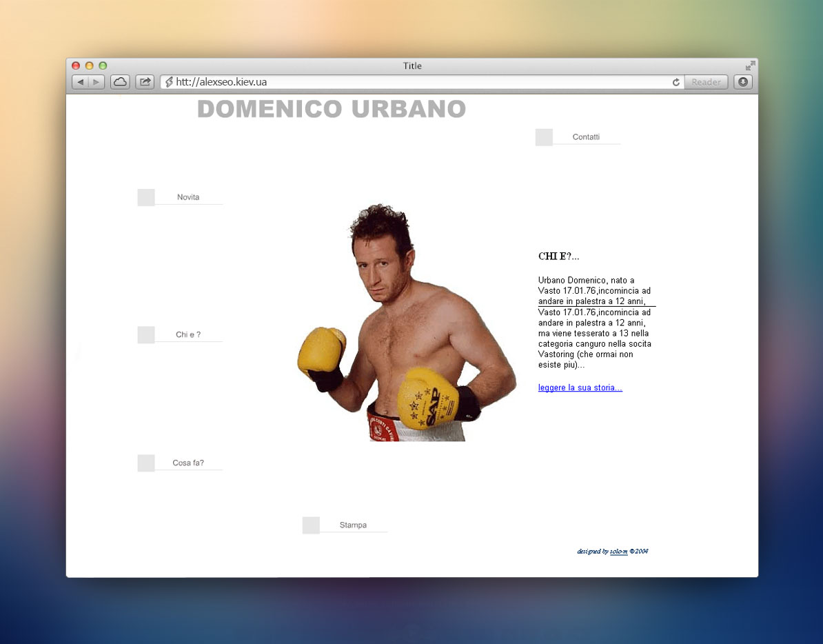
Task: Click the cloud icon in the browser toolbar
Action: pos(120,81)
